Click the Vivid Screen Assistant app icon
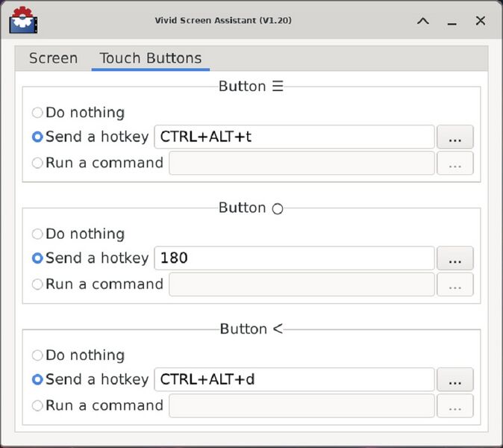Viewport: 503px width, 448px height. 24,20
